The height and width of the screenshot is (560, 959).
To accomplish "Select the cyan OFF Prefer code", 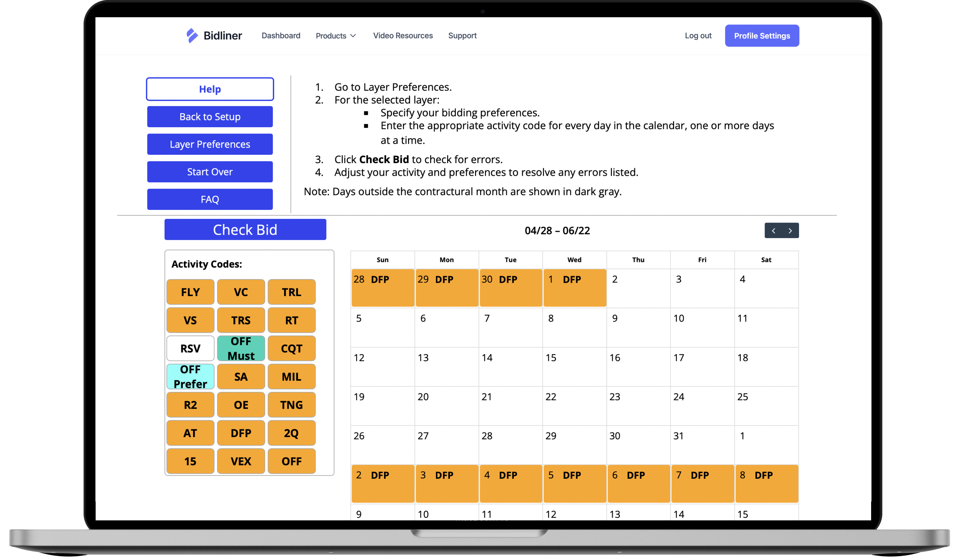I will (x=190, y=376).
